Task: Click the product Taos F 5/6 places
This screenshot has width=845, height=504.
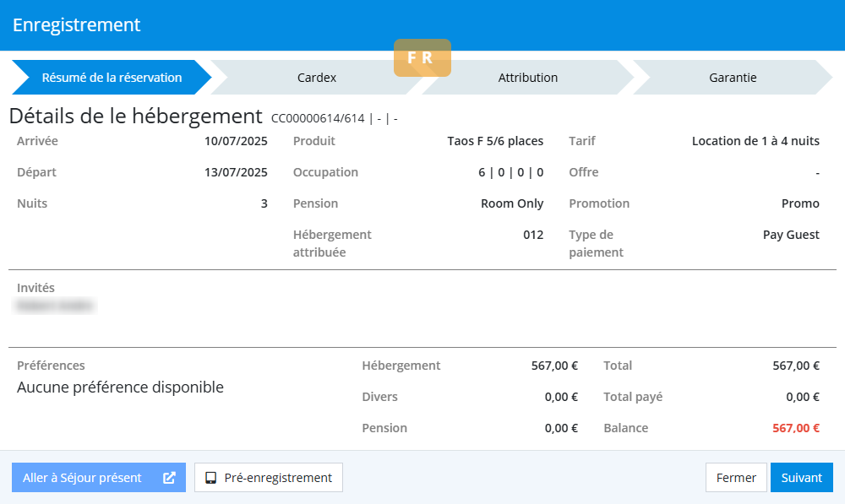Action: (495, 141)
